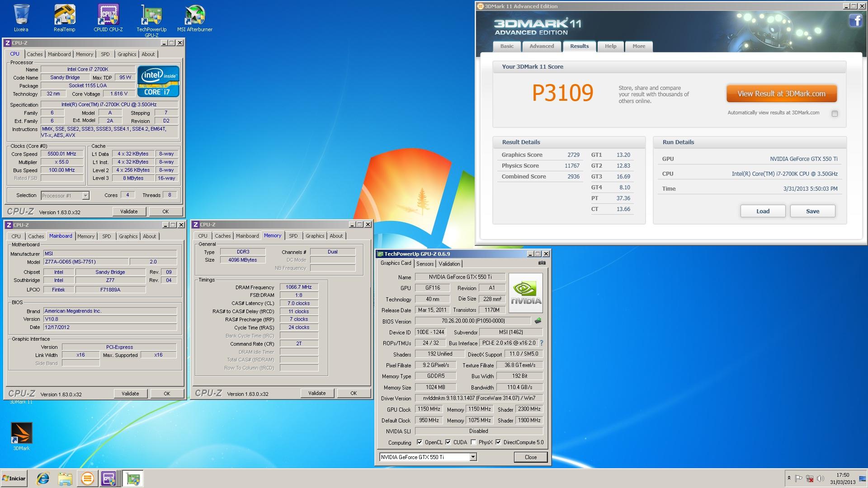Toggle the DirectCompute 5.0 checkbox in GPU-Z

498,442
